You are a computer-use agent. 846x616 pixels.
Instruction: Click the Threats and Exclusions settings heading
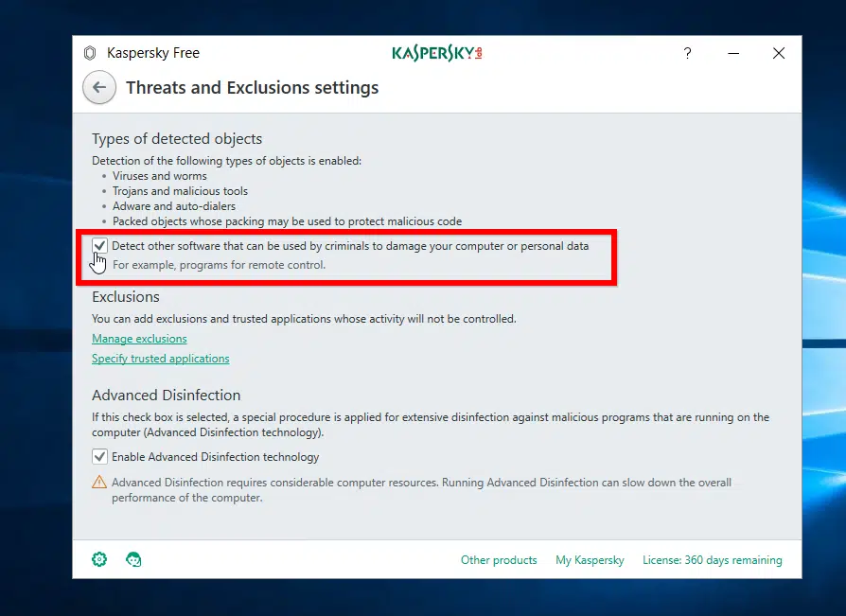tap(253, 87)
